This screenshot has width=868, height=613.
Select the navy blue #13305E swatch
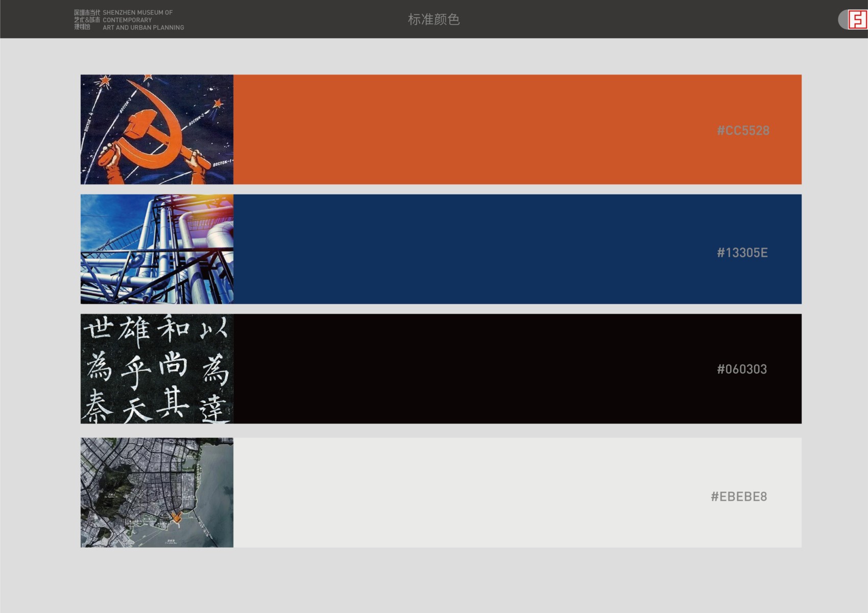[517, 249]
